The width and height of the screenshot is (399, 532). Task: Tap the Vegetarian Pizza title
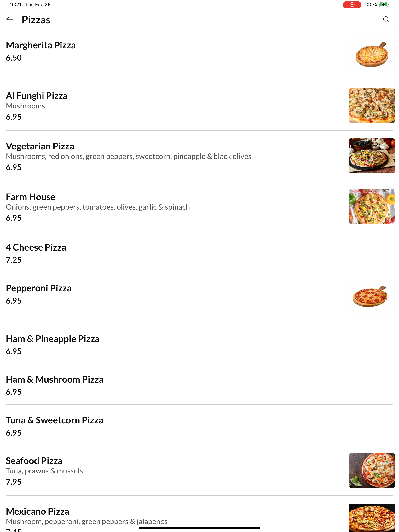(x=40, y=146)
